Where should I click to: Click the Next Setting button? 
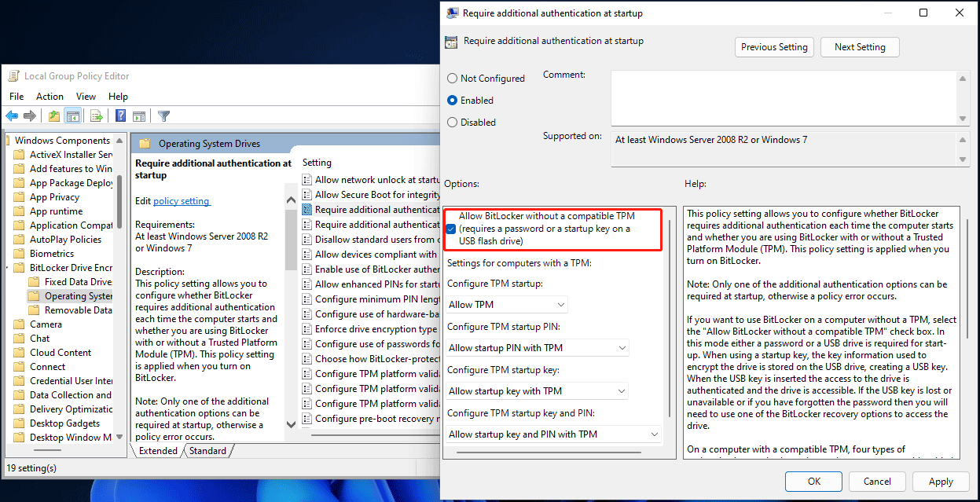click(x=860, y=47)
